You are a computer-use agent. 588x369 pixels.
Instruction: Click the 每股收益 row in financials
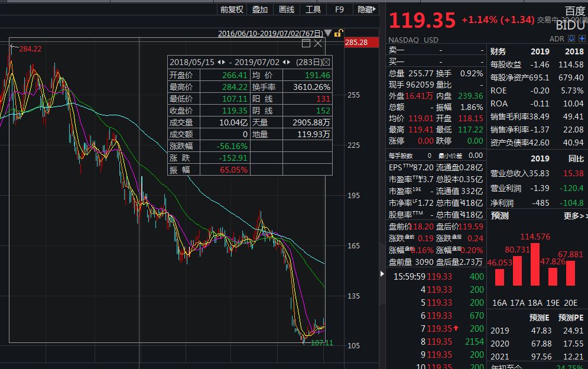click(x=537, y=64)
